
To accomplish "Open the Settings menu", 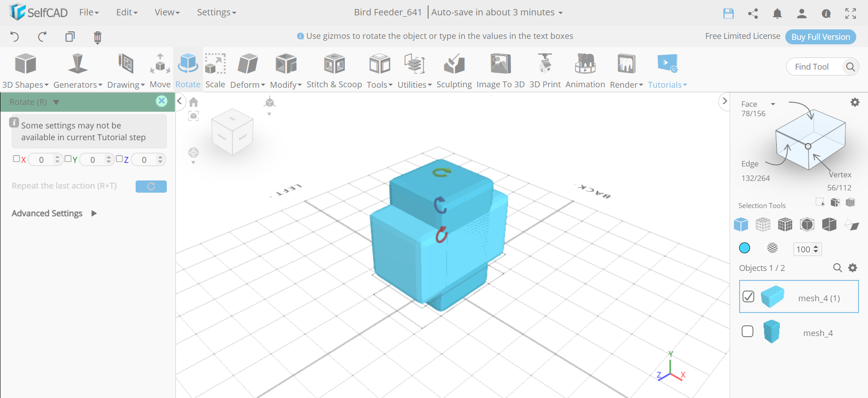I will pyautogui.click(x=217, y=13).
